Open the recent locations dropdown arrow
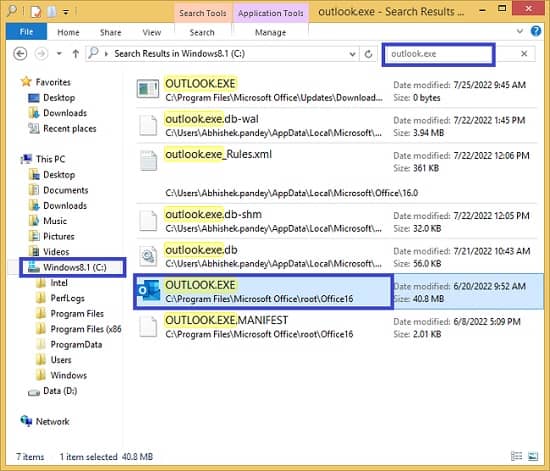 59,54
